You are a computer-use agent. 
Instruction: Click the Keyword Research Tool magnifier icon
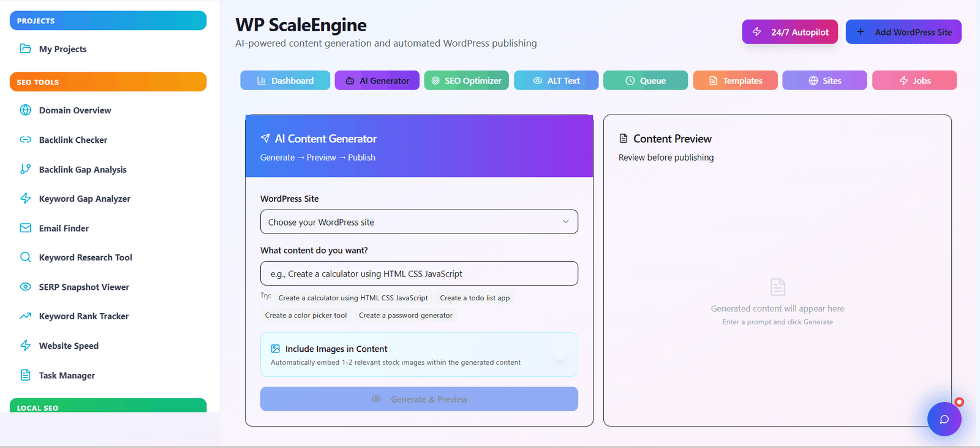(x=25, y=257)
